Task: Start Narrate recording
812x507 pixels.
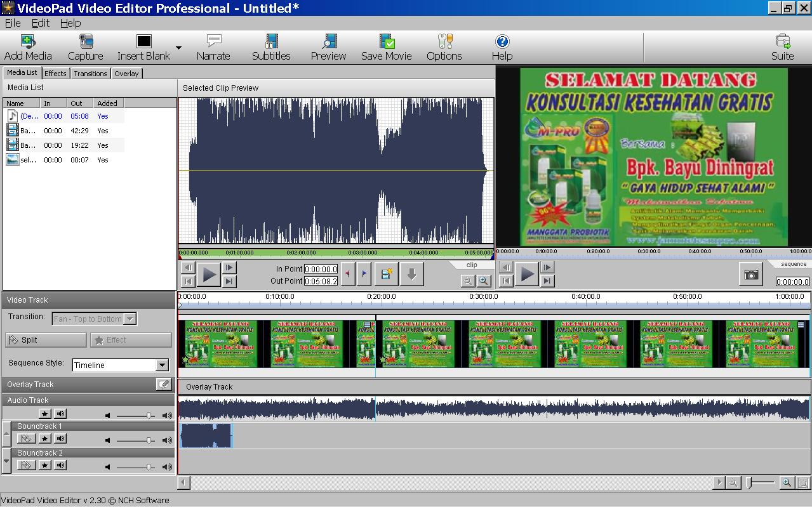Action: click(213, 48)
